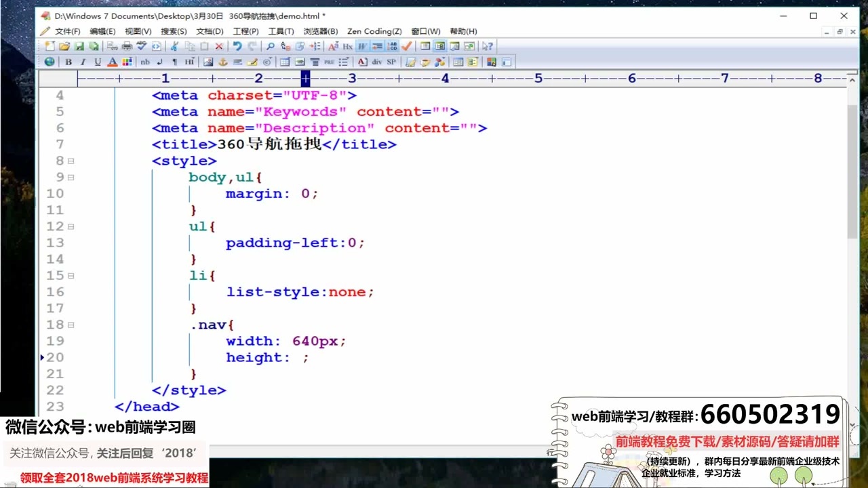Open the 视图(V) menu

pos(138,31)
